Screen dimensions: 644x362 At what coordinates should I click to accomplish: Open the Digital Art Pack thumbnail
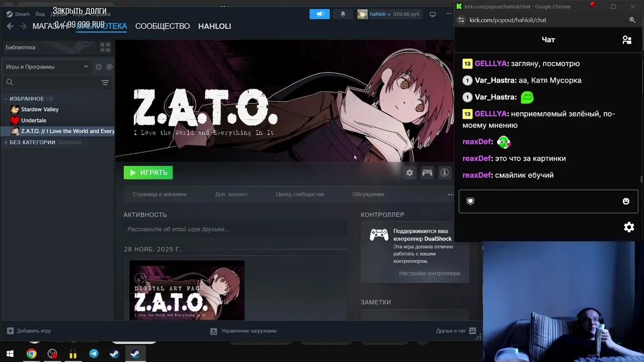tap(187, 290)
